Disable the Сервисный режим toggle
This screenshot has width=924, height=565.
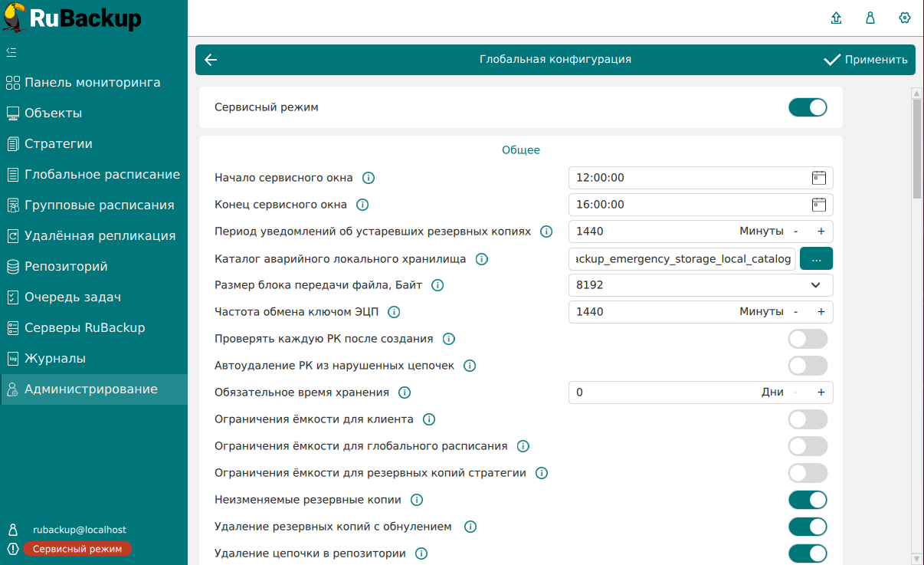(x=808, y=107)
